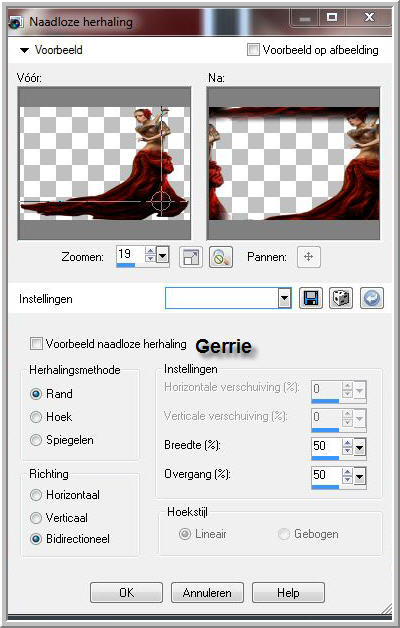Click the magnifier preview icon beside zoom
The width and height of the screenshot is (400, 628).
click(x=221, y=257)
